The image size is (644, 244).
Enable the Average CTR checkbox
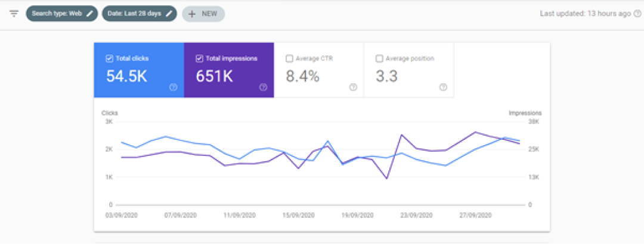click(x=289, y=58)
